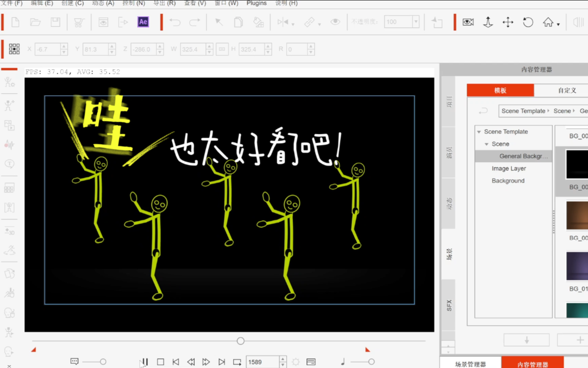Expand the Scene Template tree node
This screenshot has width=588, height=368.
pos(479,132)
